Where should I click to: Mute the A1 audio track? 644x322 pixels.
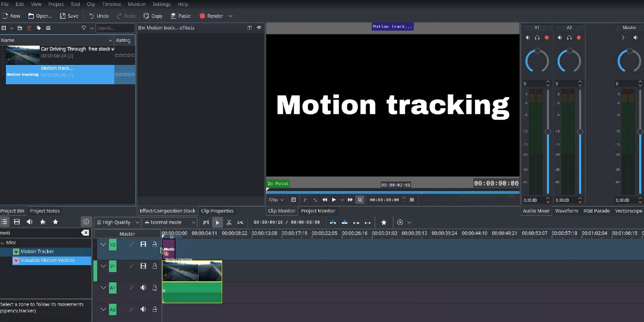143,288
